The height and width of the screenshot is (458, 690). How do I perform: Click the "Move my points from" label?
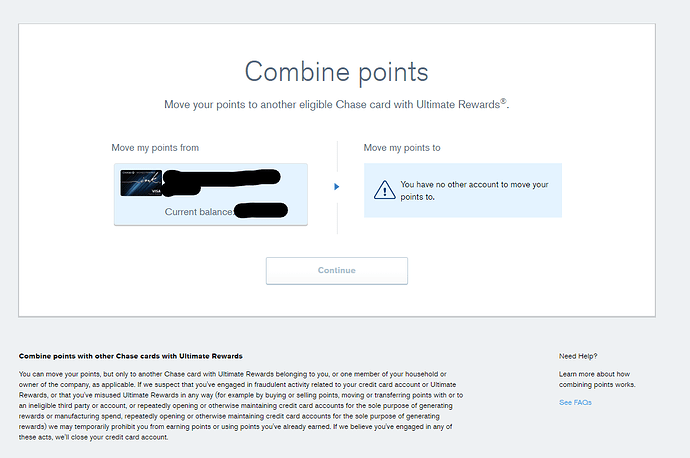(155, 148)
